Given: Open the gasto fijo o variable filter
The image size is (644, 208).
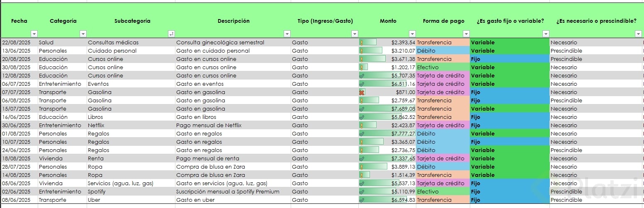Looking at the screenshot, I should [546, 34].
